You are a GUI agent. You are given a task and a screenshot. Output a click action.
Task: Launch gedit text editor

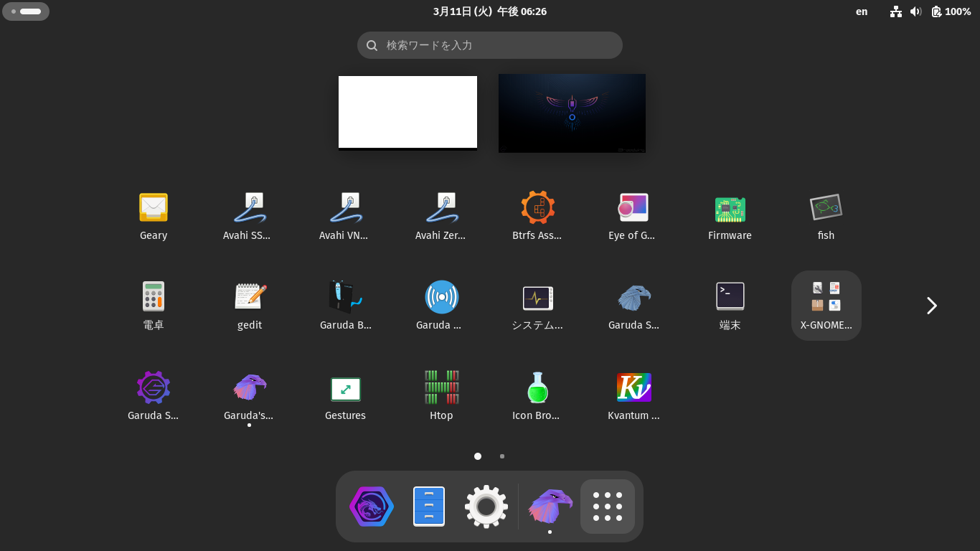coord(249,306)
